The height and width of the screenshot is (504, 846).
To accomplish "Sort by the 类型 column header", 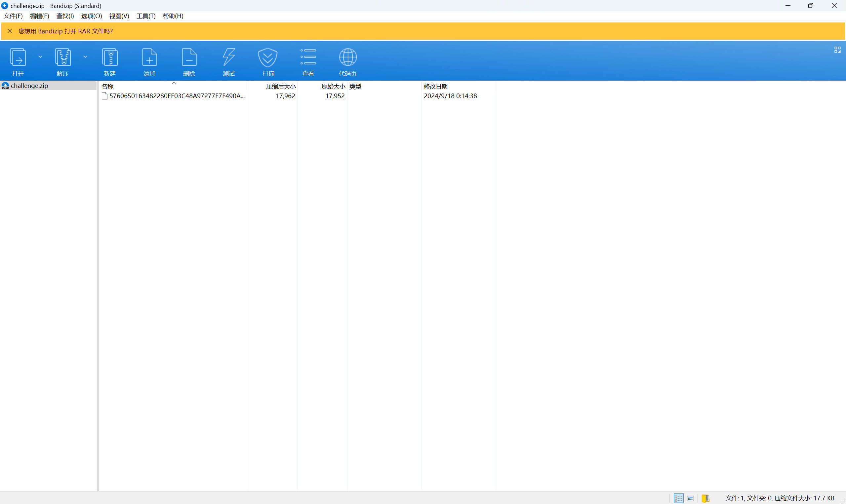I will [384, 86].
